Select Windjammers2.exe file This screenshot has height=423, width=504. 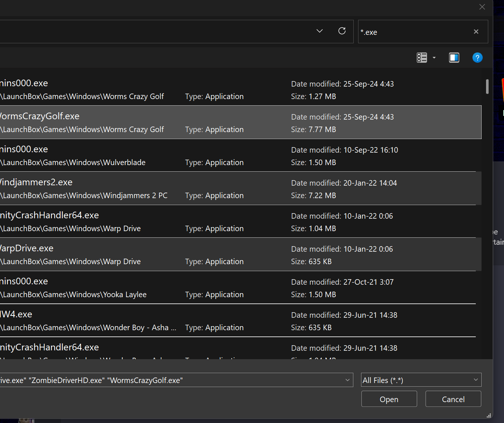[x=240, y=188]
